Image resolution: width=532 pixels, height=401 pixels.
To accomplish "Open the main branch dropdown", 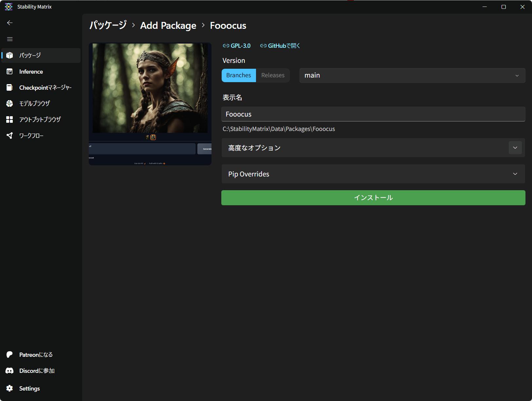I will click(x=412, y=75).
